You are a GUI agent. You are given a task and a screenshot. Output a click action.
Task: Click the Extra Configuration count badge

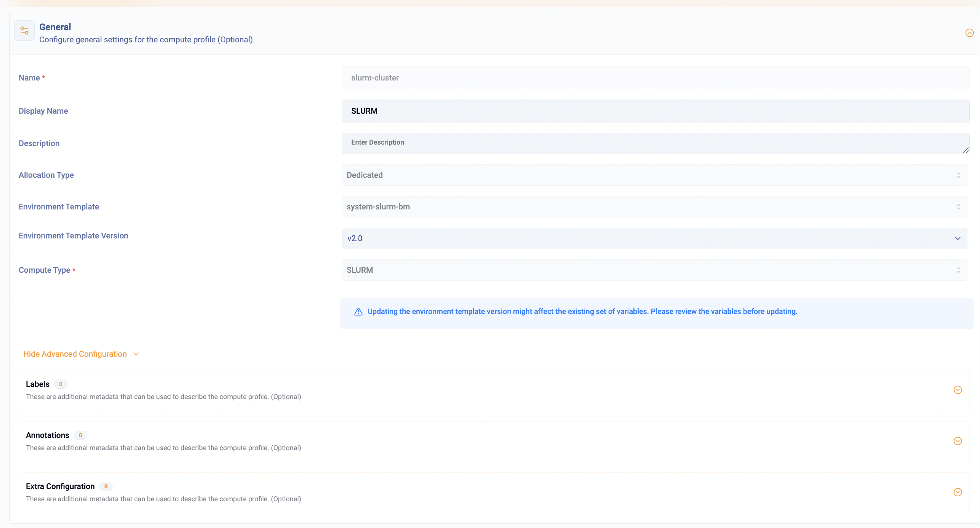[x=106, y=486]
